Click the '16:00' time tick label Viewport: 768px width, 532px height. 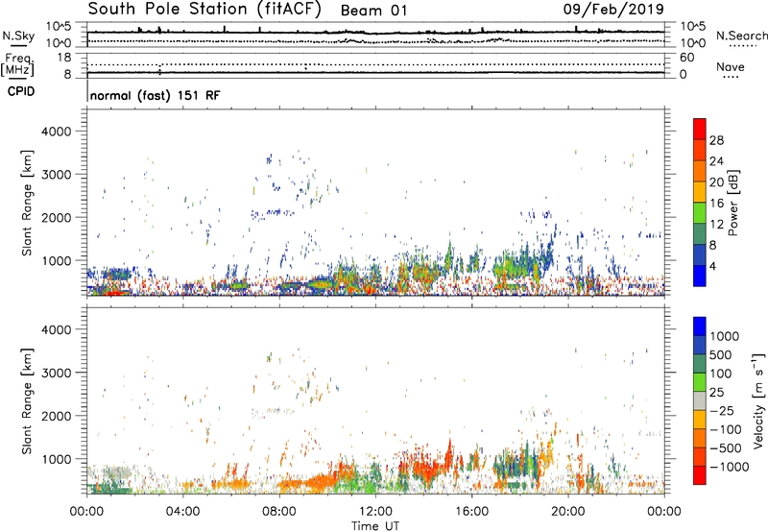tap(471, 512)
